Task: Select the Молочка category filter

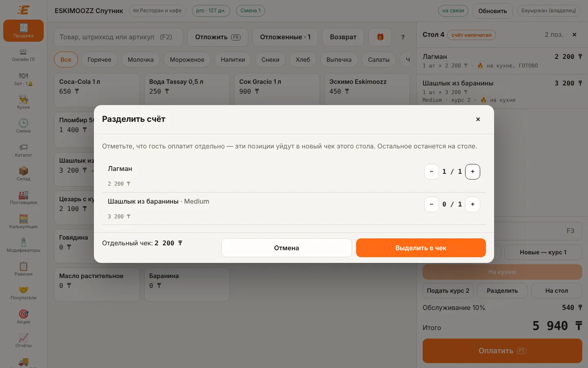Action: coord(140,60)
